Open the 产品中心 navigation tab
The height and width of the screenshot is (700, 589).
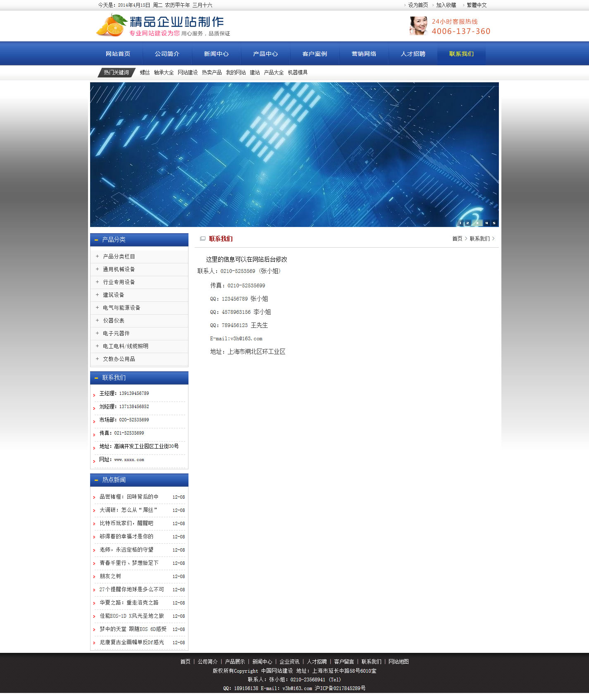pos(265,54)
